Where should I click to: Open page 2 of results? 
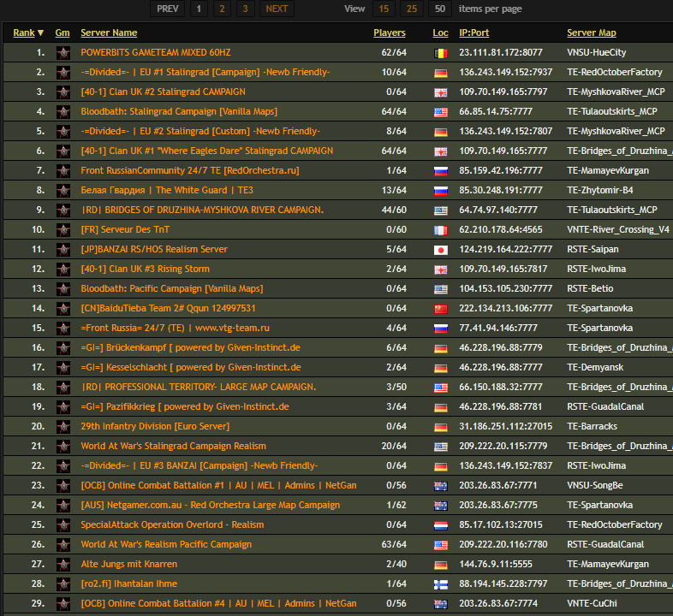click(x=222, y=9)
